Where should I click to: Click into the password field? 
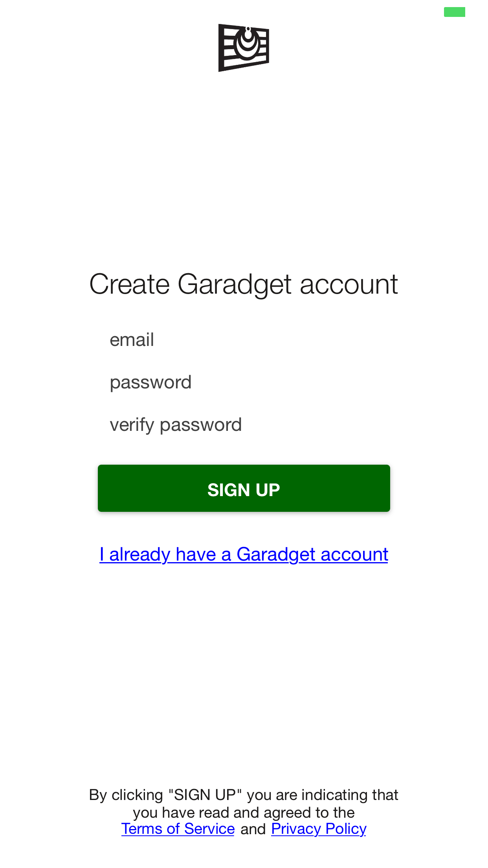(x=244, y=382)
